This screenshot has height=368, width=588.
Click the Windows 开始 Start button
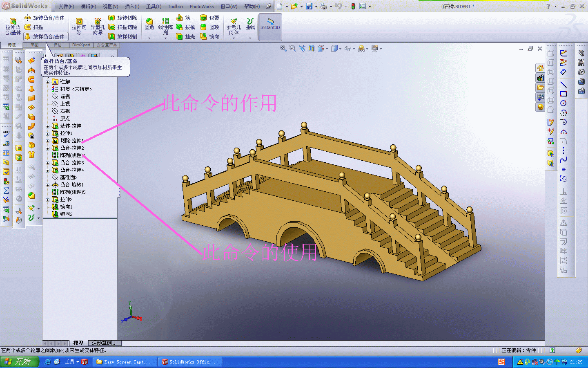[x=19, y=361]
